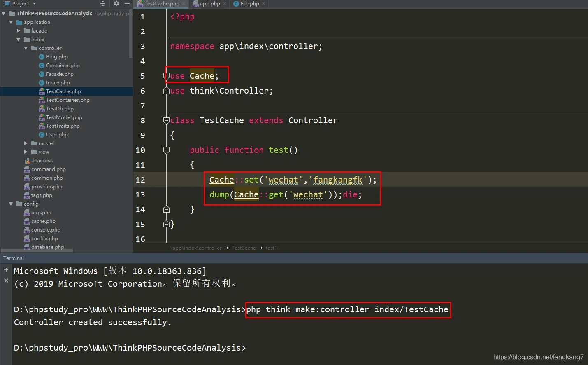Image resolution: width=588 pixels, height=365 pixels.
Task: Open Project panel settings gear
Action: [116, 4]
